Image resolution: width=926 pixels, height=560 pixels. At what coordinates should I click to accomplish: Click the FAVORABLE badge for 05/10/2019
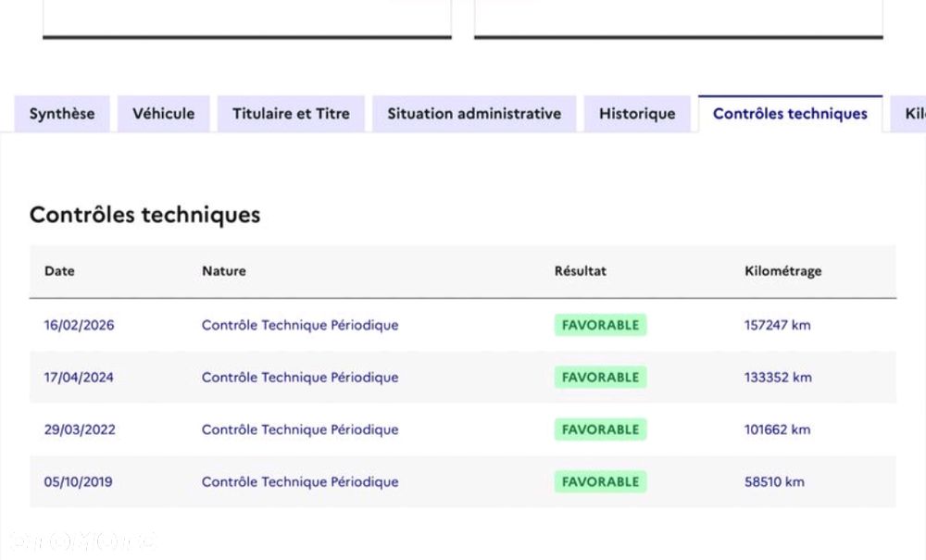pos(600,481)
